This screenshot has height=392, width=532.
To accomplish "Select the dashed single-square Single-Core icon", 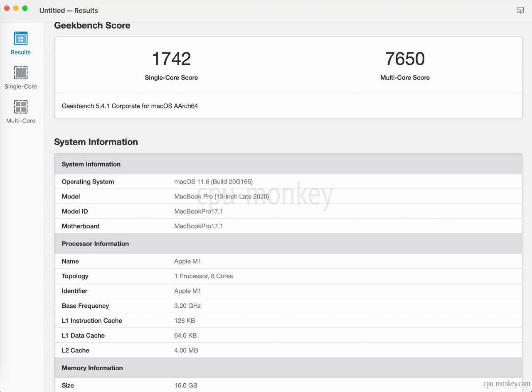I will [x=20, y=71].
